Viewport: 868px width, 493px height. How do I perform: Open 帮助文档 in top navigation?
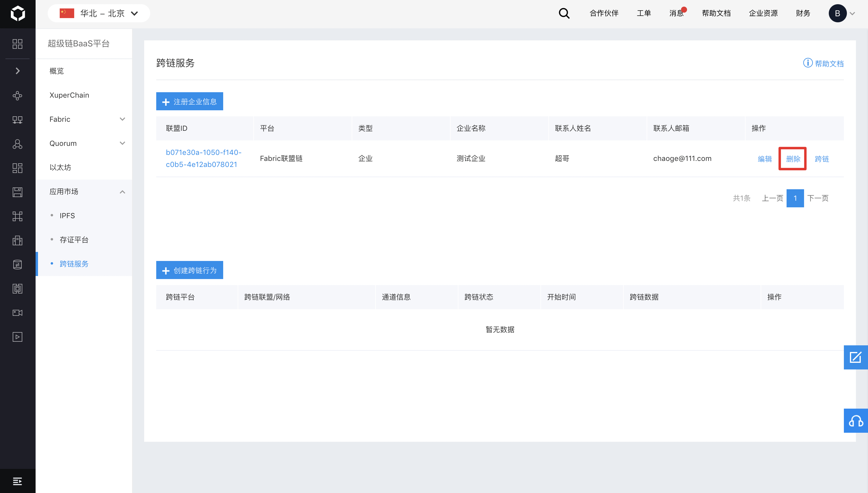716,13
